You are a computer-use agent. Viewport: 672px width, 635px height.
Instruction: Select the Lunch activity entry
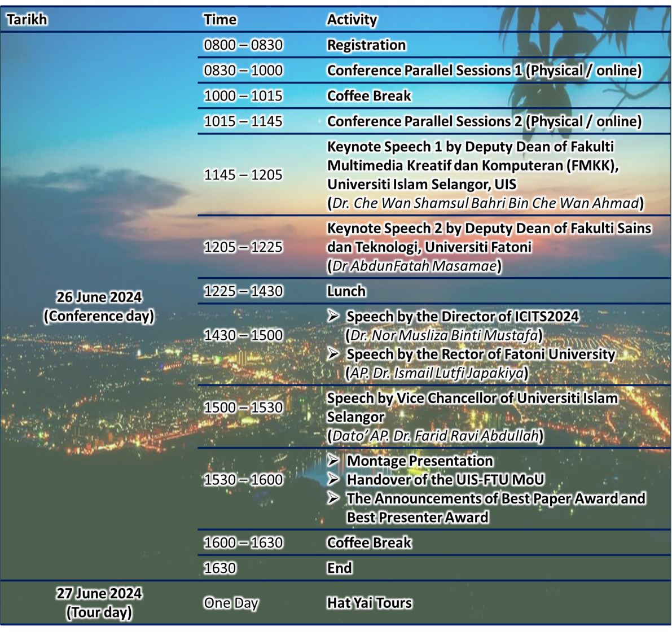pos(346,291)
